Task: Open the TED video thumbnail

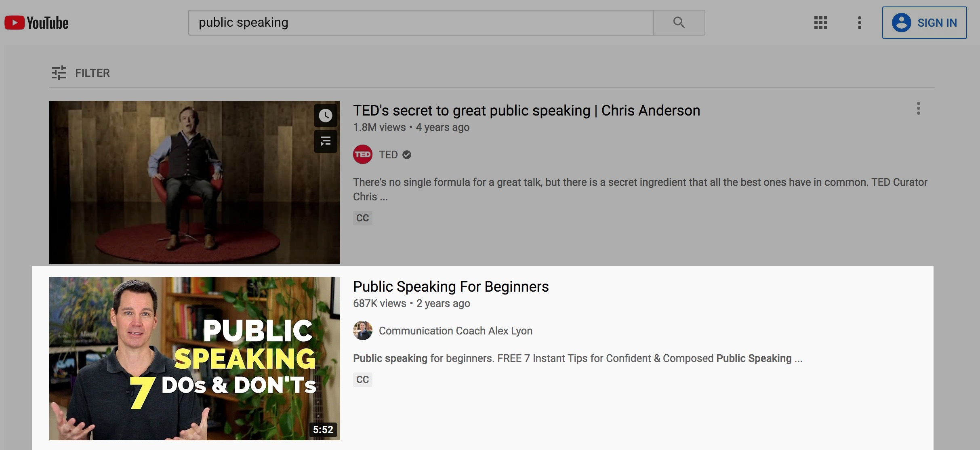Action: coord(194,182)
